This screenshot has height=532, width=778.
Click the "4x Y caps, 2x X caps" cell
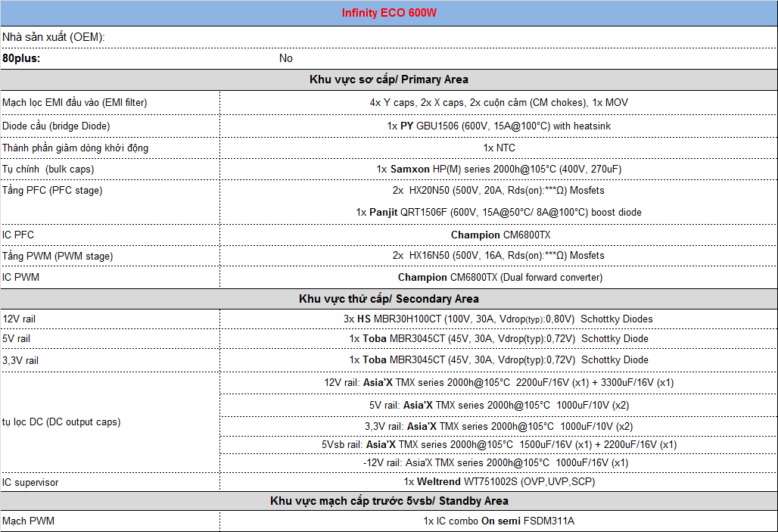click(499, 103)
